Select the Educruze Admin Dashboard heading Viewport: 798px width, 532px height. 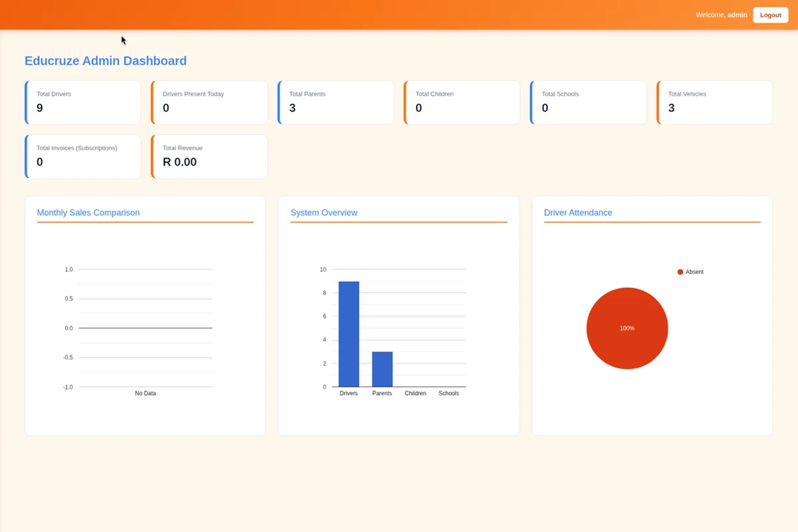point(105,61)
